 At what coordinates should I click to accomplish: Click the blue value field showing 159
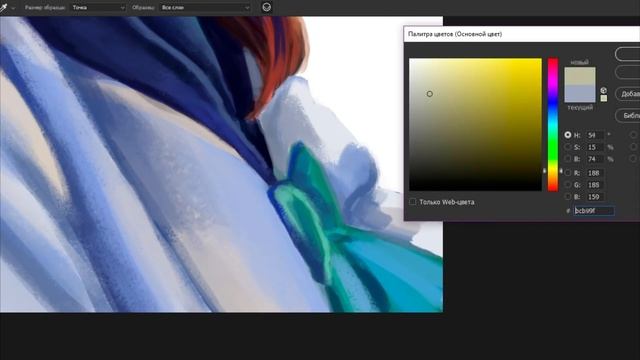pyautogui.click(x=595, y=197)
